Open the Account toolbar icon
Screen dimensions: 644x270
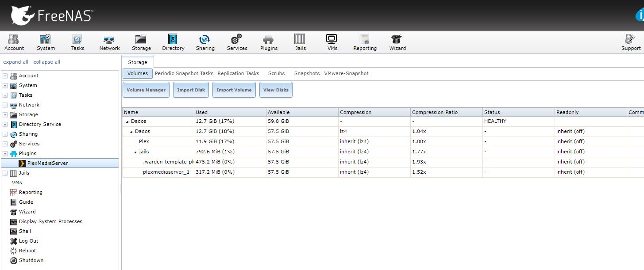14,42
